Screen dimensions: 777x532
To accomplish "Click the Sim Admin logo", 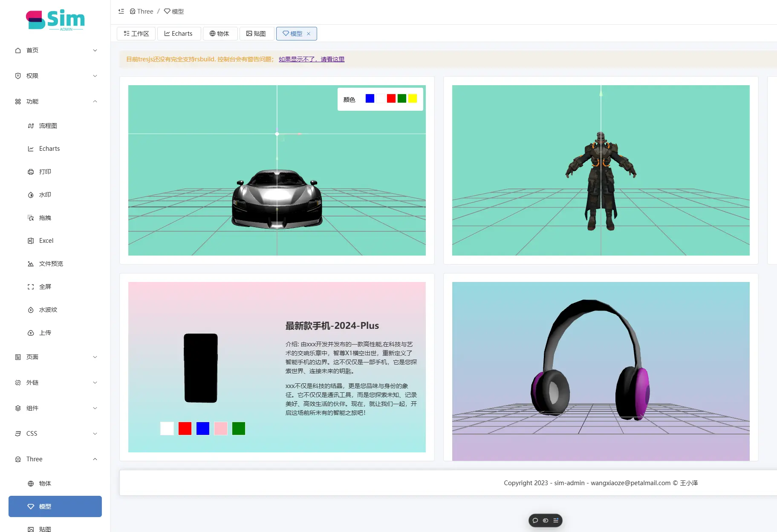I will coord(55,20).
